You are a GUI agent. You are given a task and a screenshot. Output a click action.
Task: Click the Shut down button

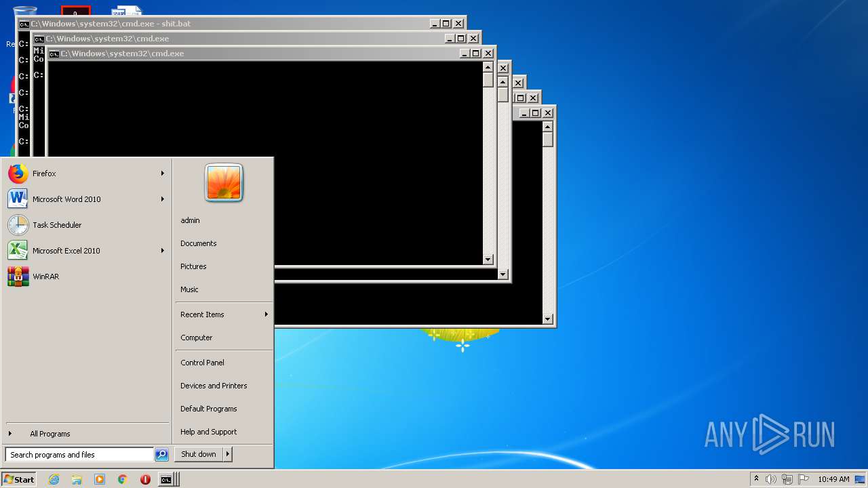[x=199, y=454]
